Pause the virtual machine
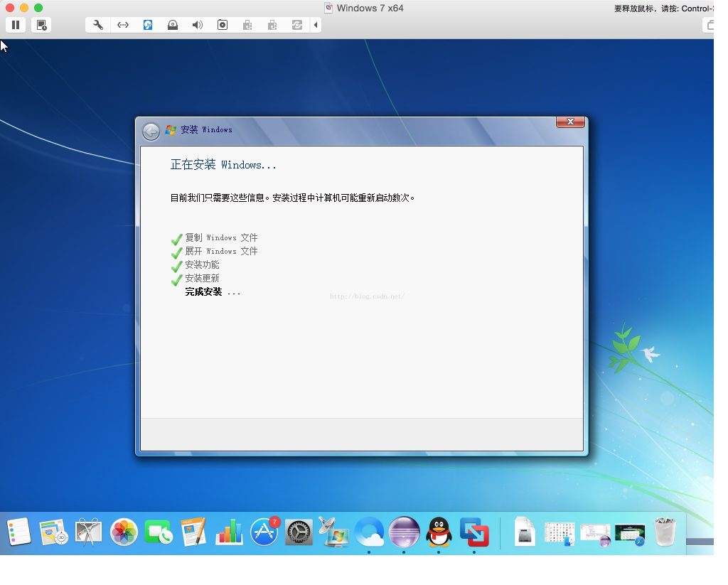The height and width of the screenshot is (585, 728). [x=16, y=25]
